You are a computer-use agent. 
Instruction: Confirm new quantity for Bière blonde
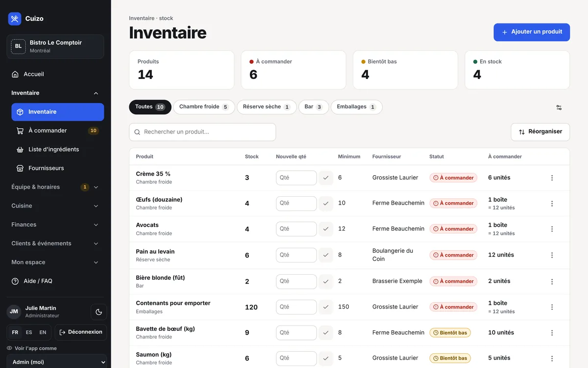coord(326,281)
